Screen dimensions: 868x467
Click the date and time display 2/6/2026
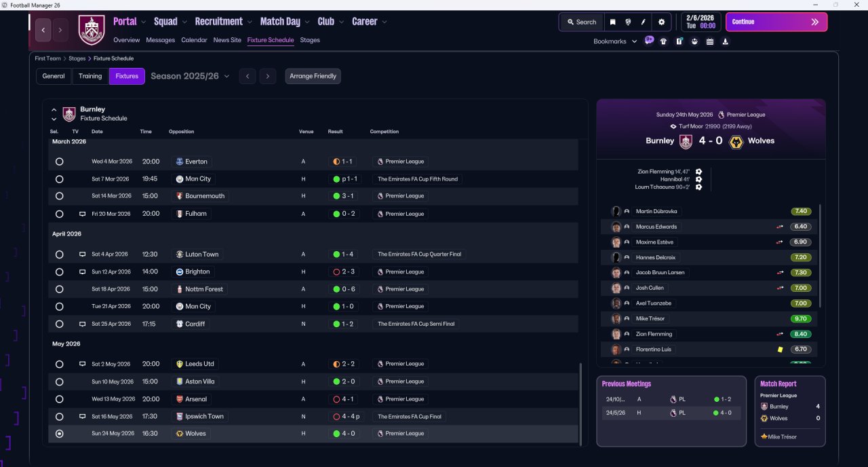tap(701, 22)
